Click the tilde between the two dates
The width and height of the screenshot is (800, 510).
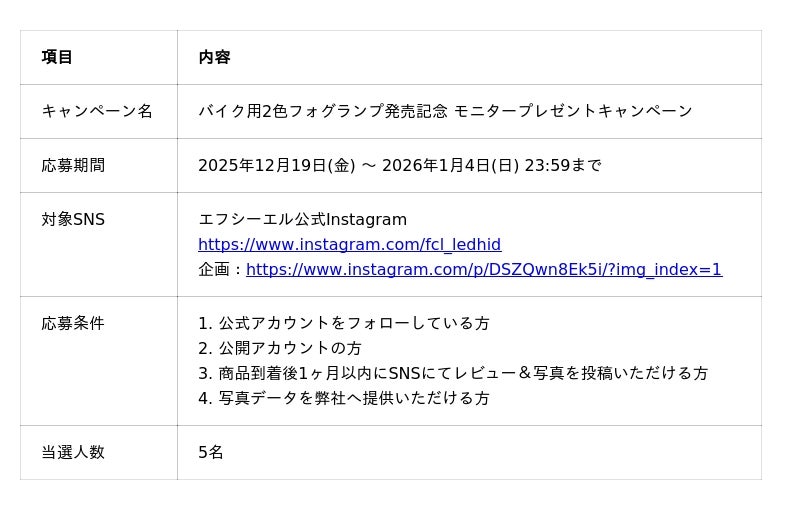pyautogui.click(x=368, y=165)
